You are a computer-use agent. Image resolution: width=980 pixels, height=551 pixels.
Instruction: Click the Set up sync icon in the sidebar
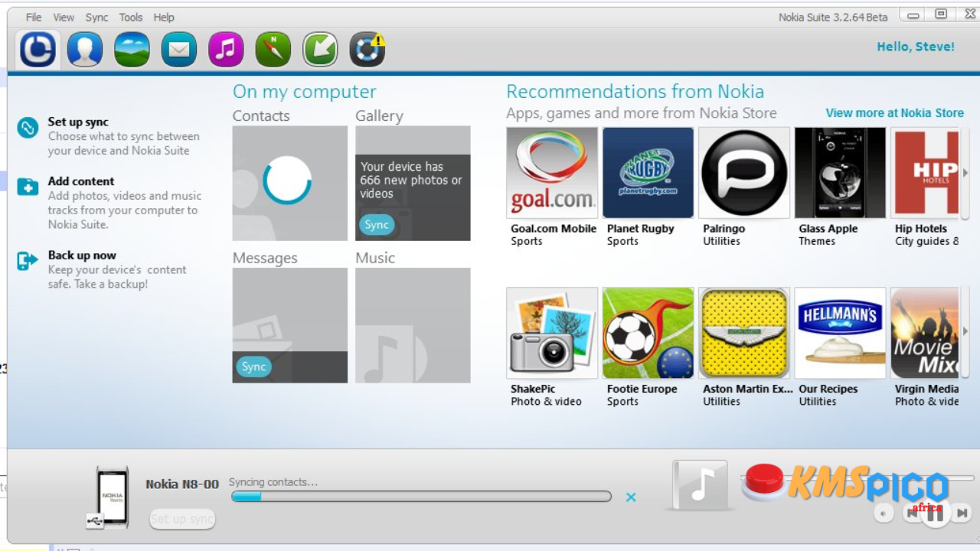point(28,128)
